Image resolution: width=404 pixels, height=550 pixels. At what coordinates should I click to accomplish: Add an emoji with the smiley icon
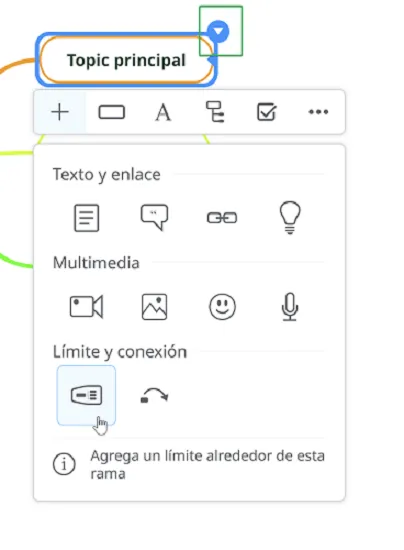click(222, 307)
